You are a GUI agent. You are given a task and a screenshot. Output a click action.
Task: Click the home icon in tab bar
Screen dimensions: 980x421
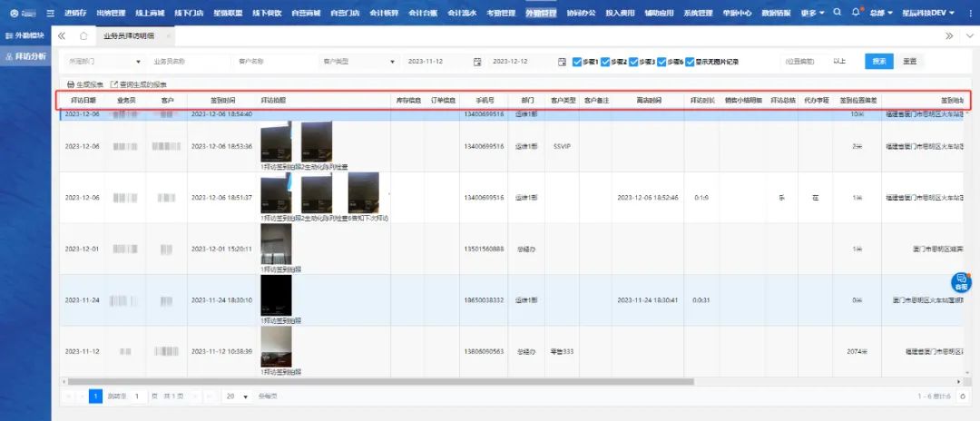pyautogui.click(x=83, y=35)
